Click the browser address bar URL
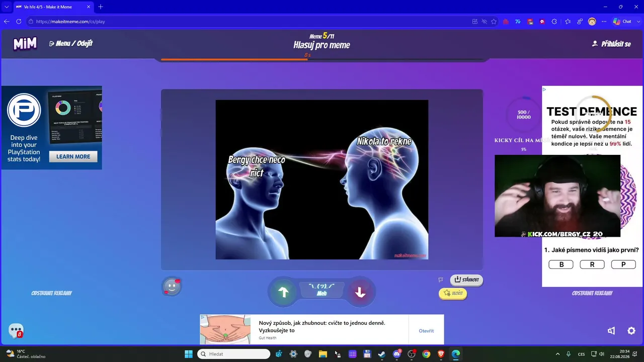Viewport: 644px width, 362px height. (x=70, y=22)
